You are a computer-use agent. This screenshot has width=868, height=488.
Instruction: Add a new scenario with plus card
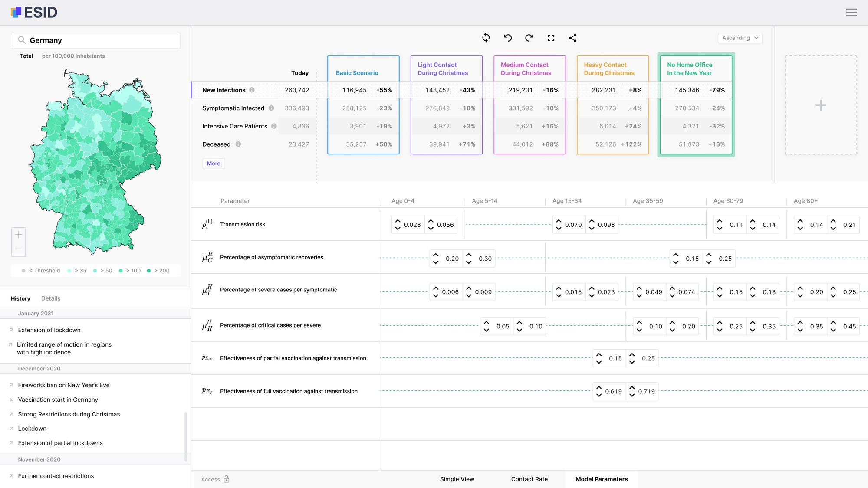click(820, 105)
